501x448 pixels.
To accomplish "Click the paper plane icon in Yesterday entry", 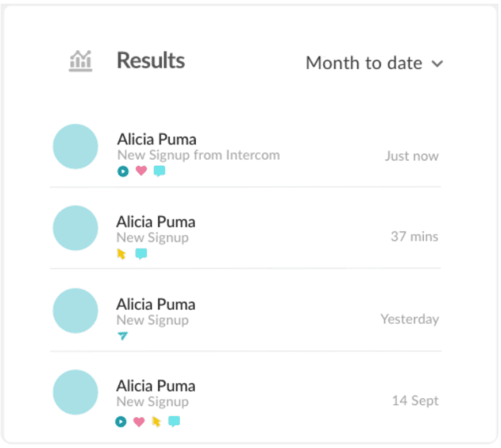I will (122, 335).
